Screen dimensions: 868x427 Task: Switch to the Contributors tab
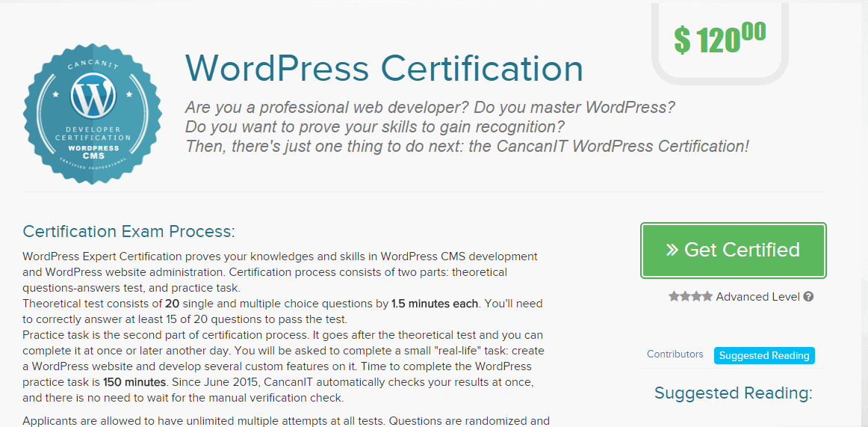tap(675, 354)
